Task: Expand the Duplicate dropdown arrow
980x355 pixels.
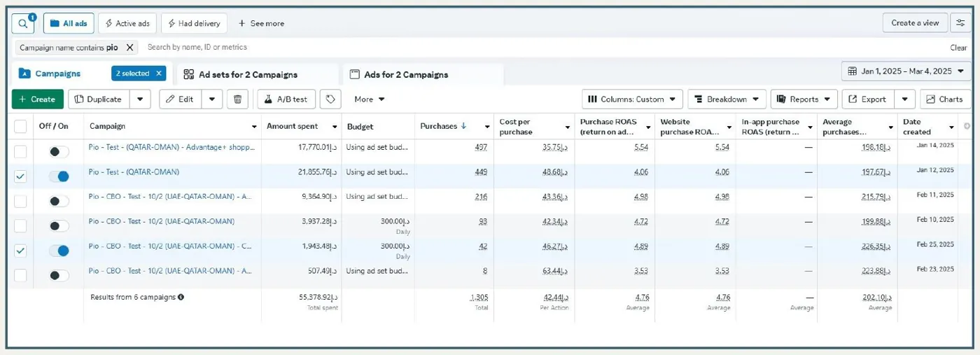Action: click(141, 99)
